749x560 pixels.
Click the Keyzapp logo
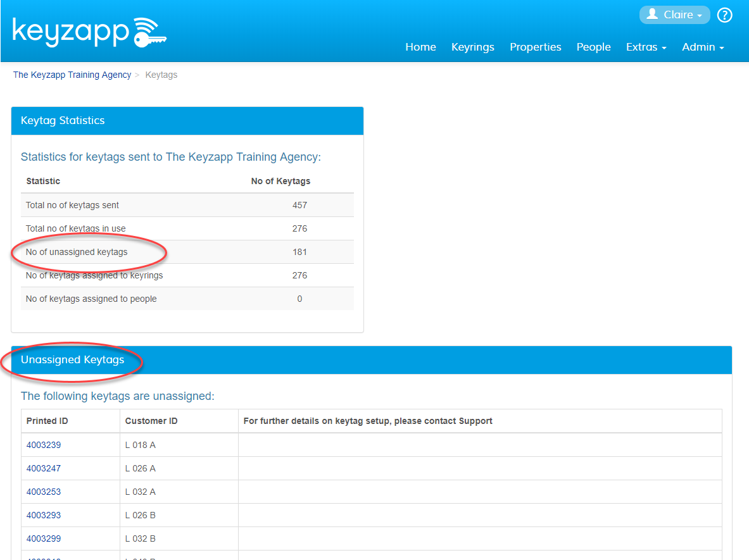click(89, 32)
